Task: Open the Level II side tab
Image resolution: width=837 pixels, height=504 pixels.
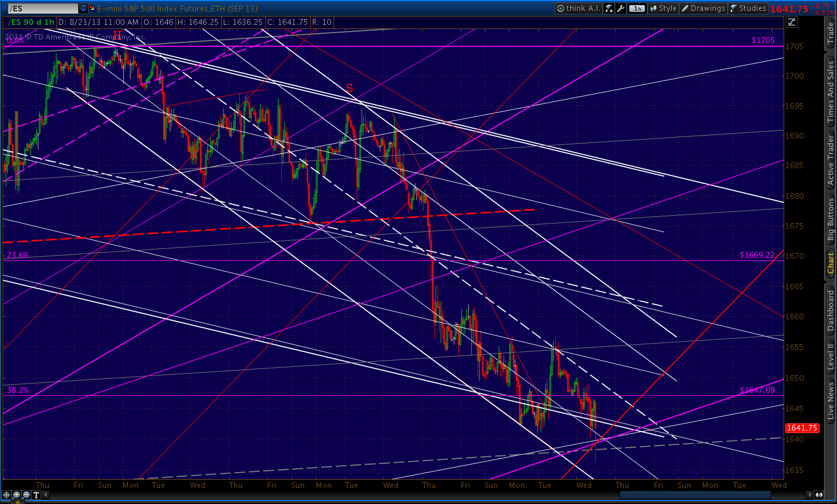Action: point(830,357)
